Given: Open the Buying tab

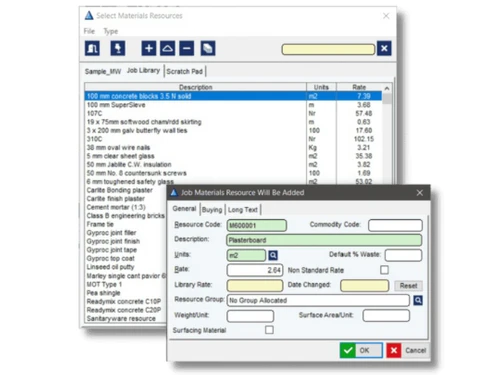Looking at the screenshot, I should 212,210.
